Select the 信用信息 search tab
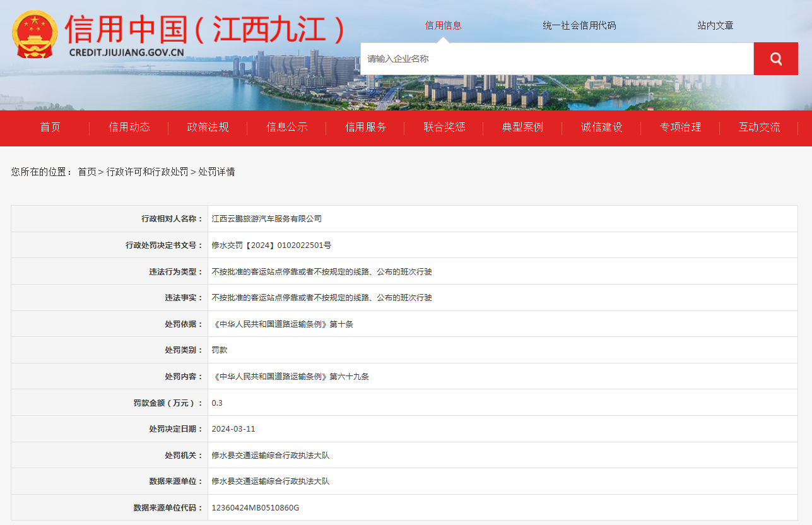Viewport: 812px width, 525px height. click(444, 26)
